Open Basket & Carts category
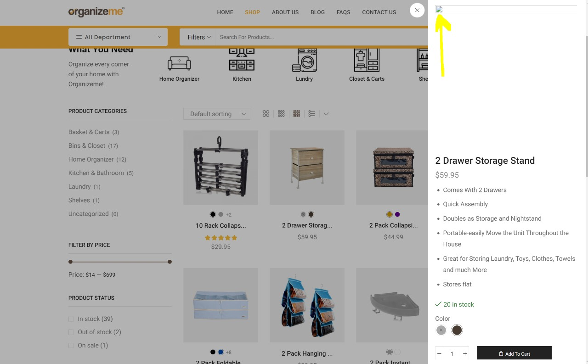This screenshot has height=364, width=588. [89, 132]
